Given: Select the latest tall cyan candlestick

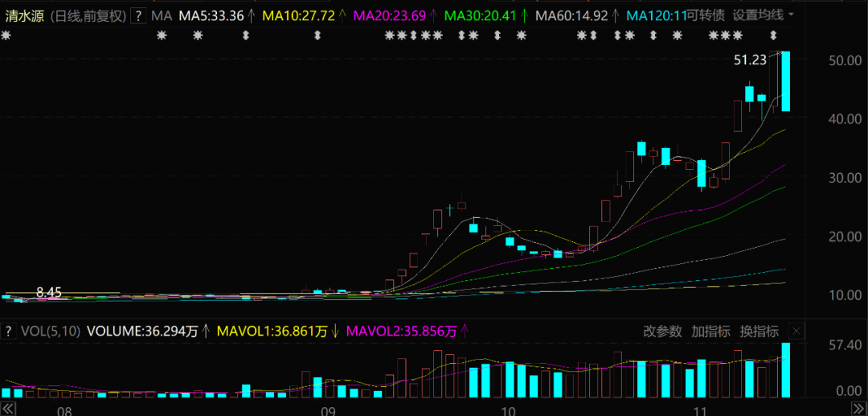Looking at the screenshot, I should click(x=785, y=81).
